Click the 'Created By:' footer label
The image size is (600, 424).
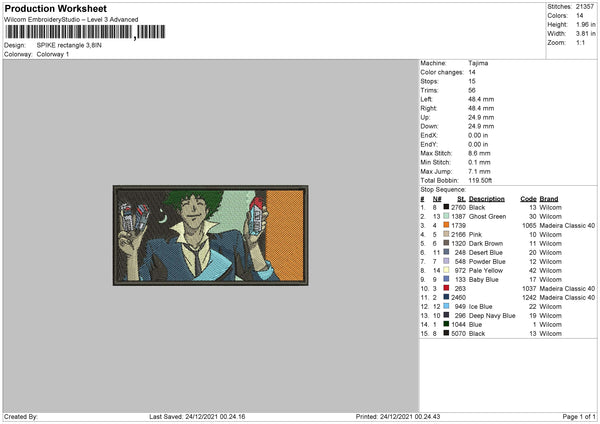pyautogui.click(x=21, y=416)
